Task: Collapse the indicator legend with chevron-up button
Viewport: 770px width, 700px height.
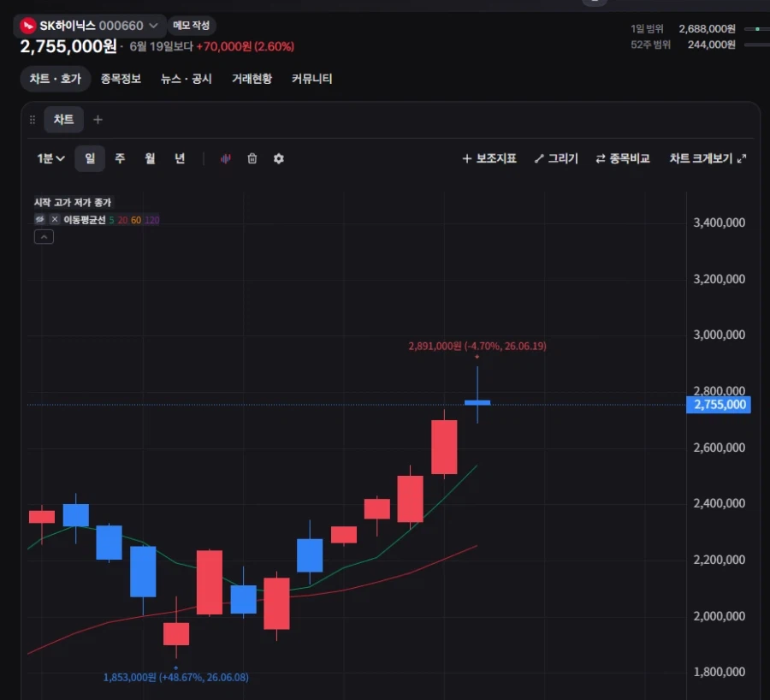Action: click(44, 237)
